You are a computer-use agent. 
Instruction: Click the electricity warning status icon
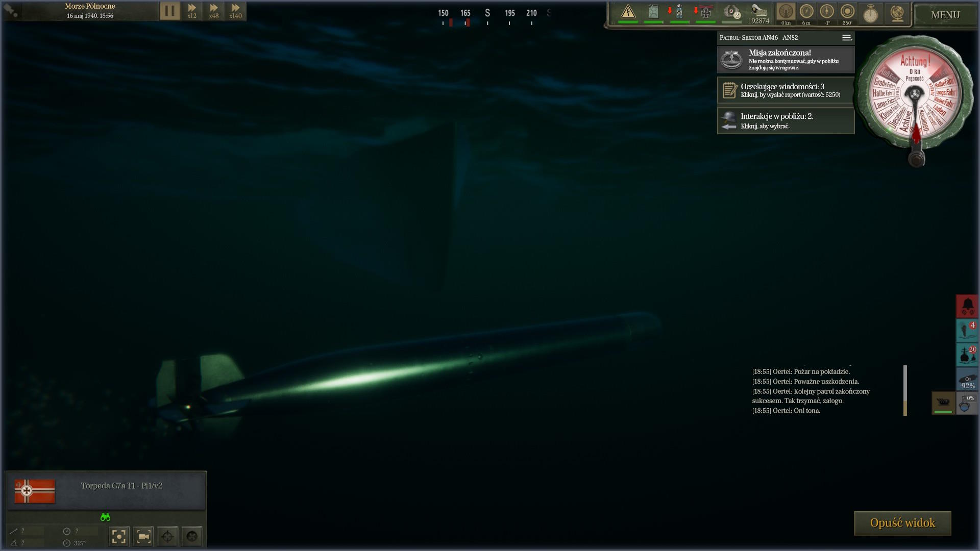628,12
